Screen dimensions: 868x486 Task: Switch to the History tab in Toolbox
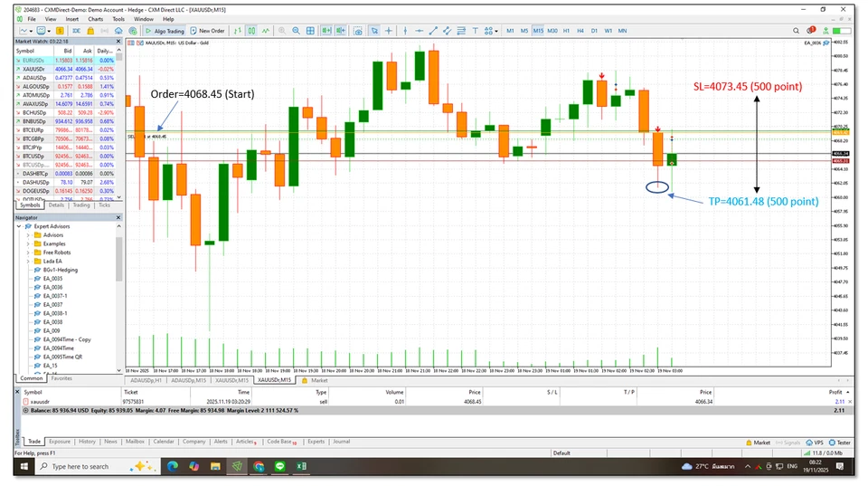point(87,442)
